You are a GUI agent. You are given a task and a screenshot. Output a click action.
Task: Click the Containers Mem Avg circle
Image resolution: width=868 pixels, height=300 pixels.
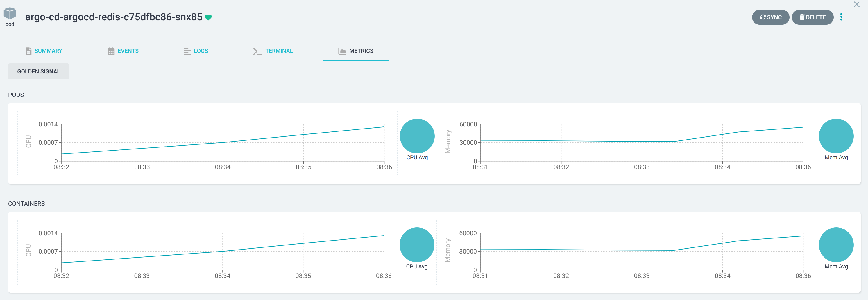[836, 245]
